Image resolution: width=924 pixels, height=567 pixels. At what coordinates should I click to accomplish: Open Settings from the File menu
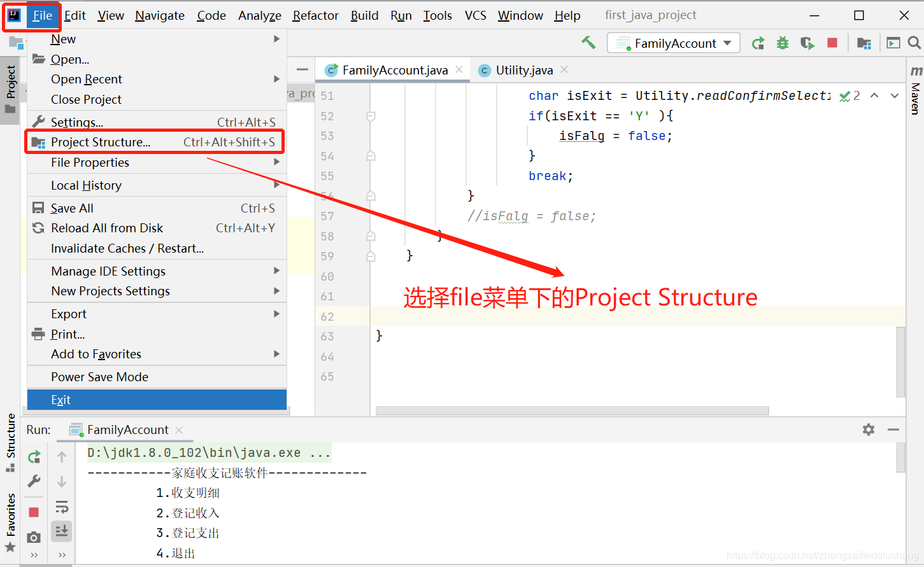pyautogui.click(x=157, y=122)
